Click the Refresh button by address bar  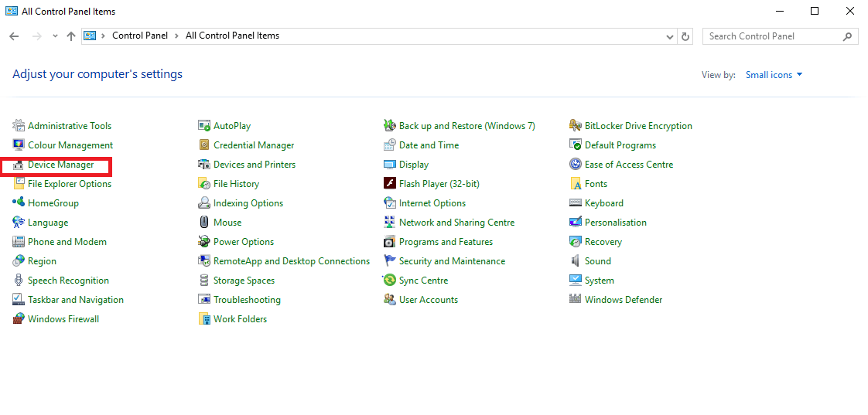685,36
